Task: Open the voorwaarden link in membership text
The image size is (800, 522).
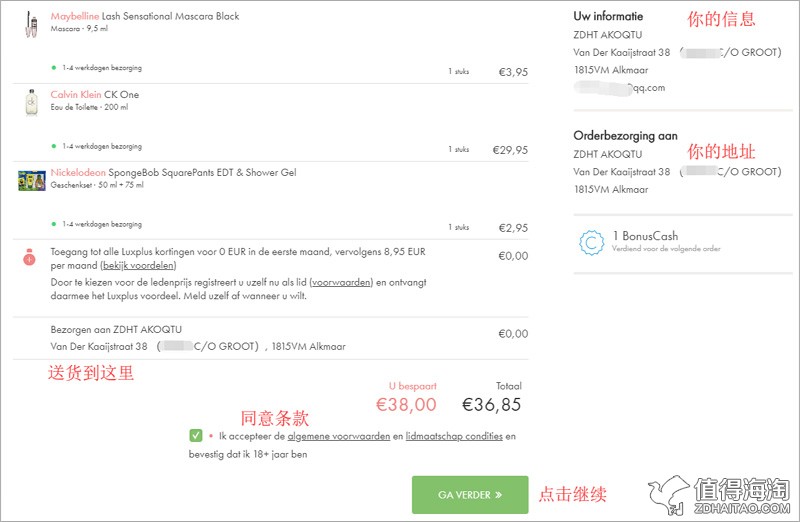Action: 341,282
